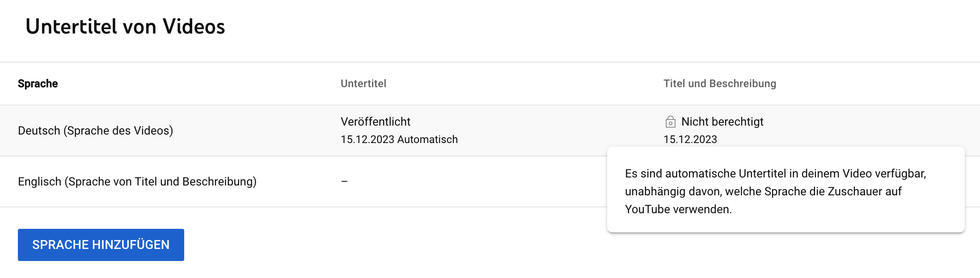Click the word Automatisch in German row

[427, 139]
